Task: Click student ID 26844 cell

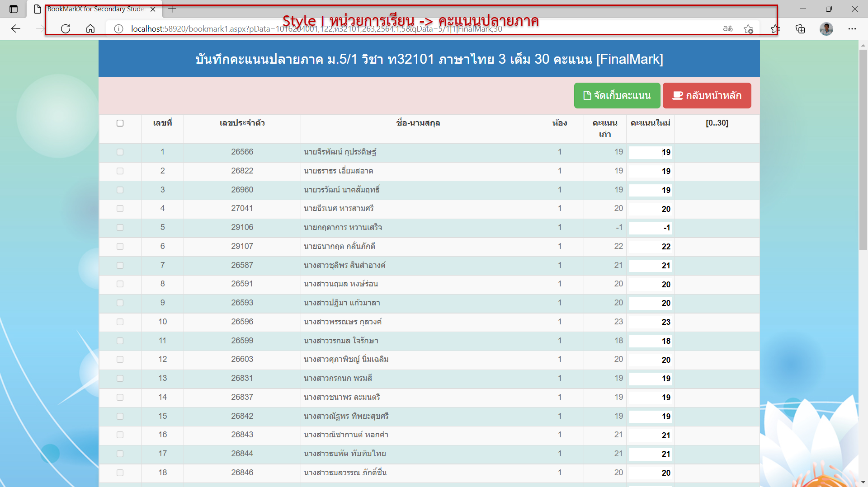Action: pyautogui.click(x=242, y=454)
